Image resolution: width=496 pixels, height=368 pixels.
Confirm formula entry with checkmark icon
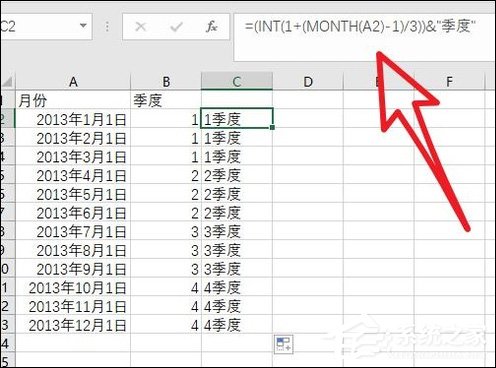[176, 27]
